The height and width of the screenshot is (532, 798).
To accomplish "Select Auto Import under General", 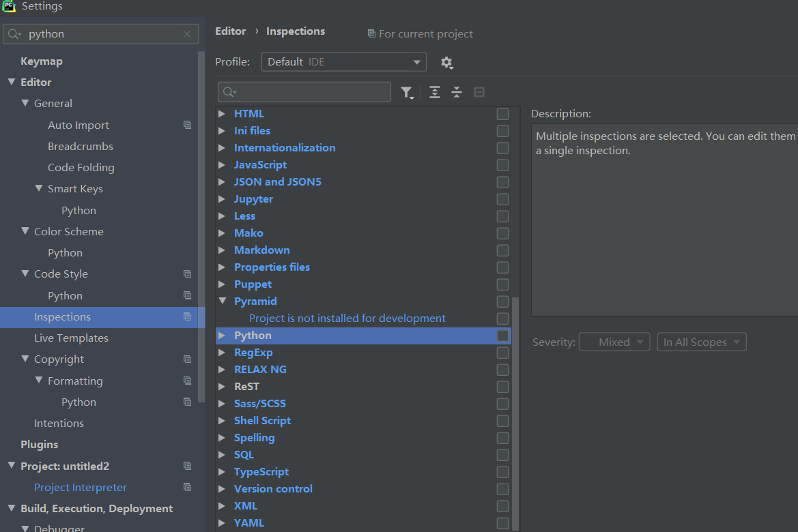I will click(x=79, y=125).
